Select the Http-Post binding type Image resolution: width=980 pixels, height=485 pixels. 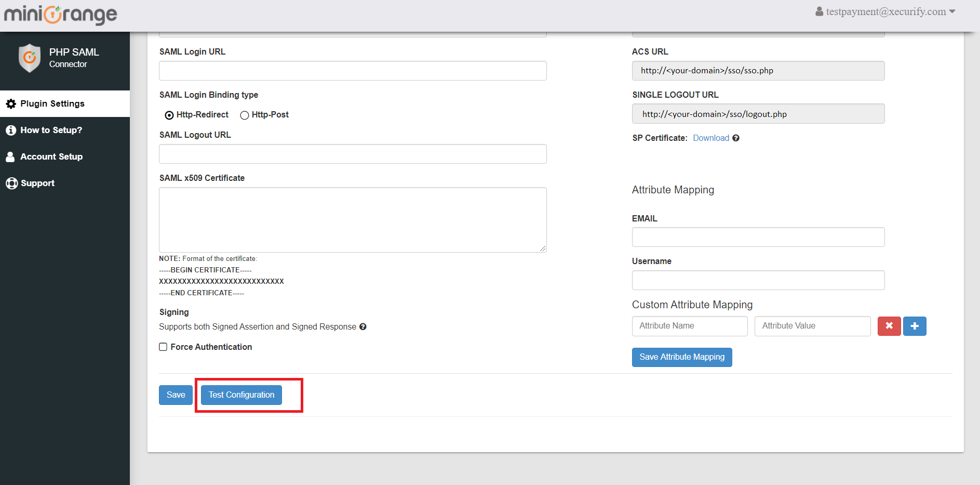tap(245, 115)
